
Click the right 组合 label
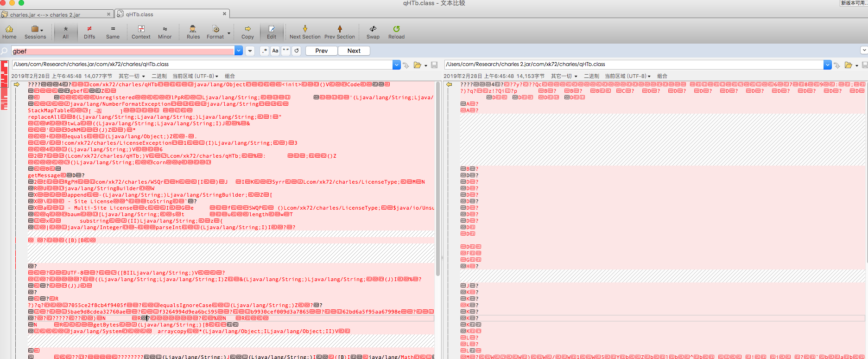click(662, 76)
